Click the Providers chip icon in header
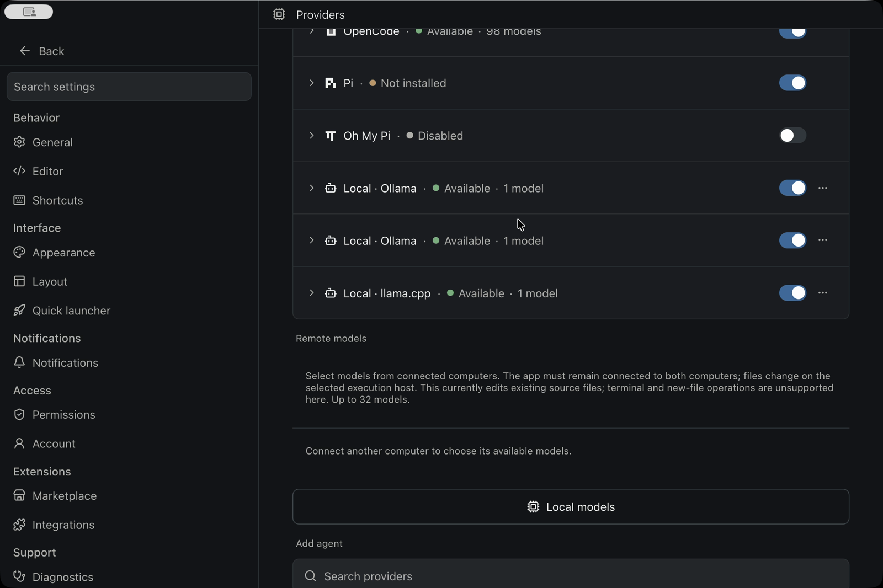 (x=279, y=14)
